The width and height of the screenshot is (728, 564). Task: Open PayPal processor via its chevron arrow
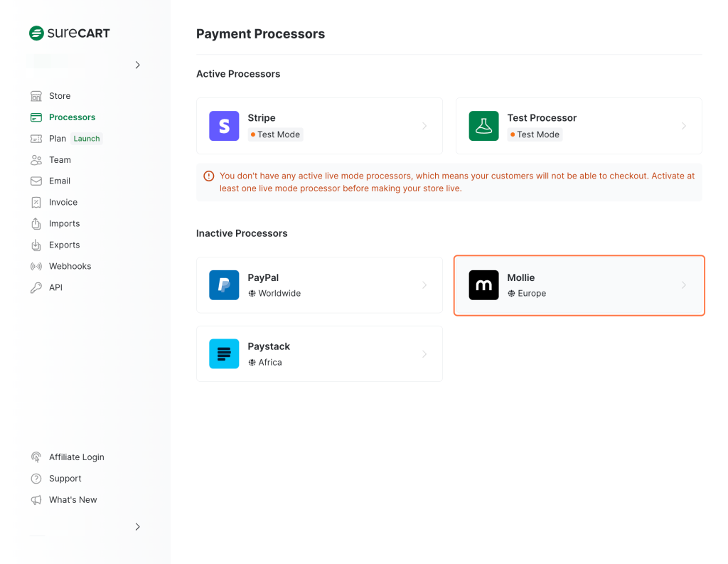(424, 285)
